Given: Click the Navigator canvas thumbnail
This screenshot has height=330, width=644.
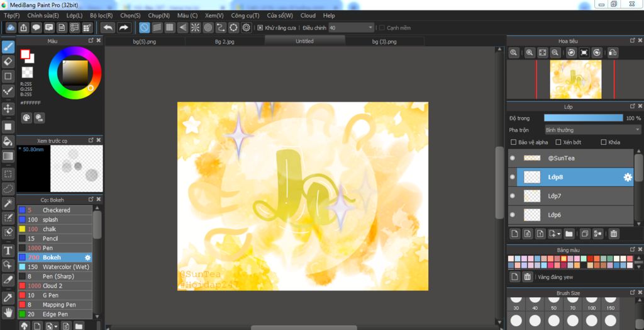Looking at the screenshot, I should point(575,79).
